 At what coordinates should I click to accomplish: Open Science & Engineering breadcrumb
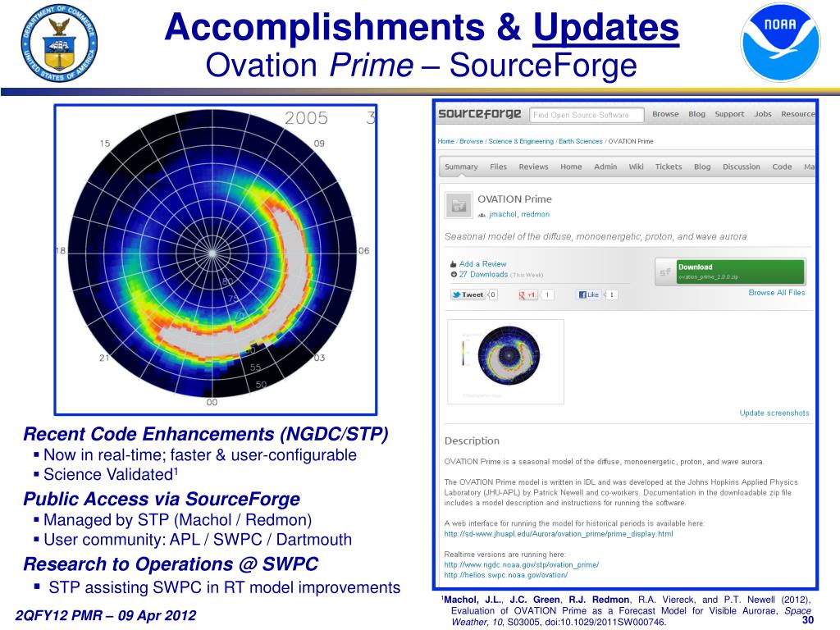[521, 141]
